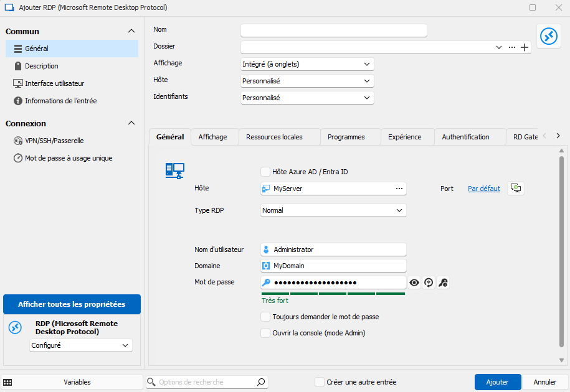Click the vertical scrollbar thumb
Viewport: 570px width, 392px height.
[x=561, y=251]
